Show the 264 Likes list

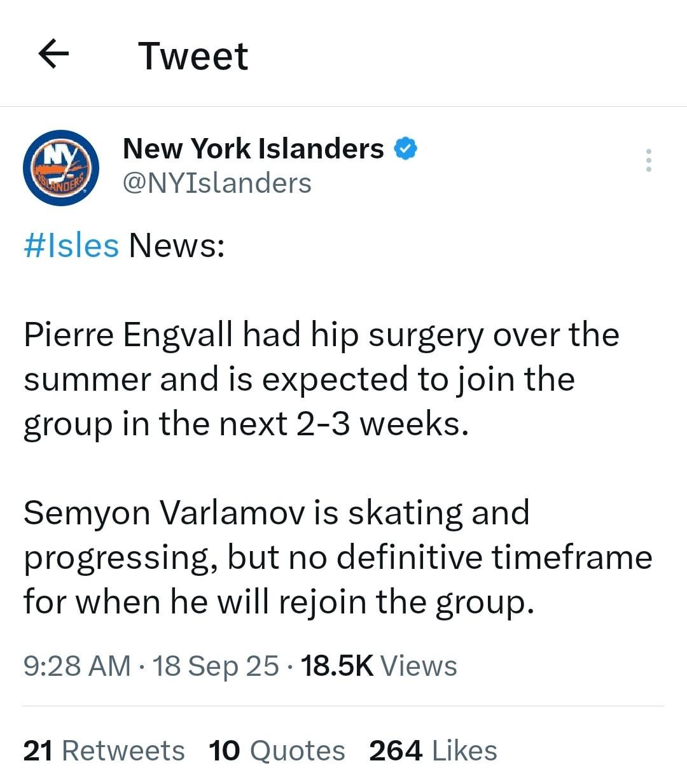[x=433, y=750]
